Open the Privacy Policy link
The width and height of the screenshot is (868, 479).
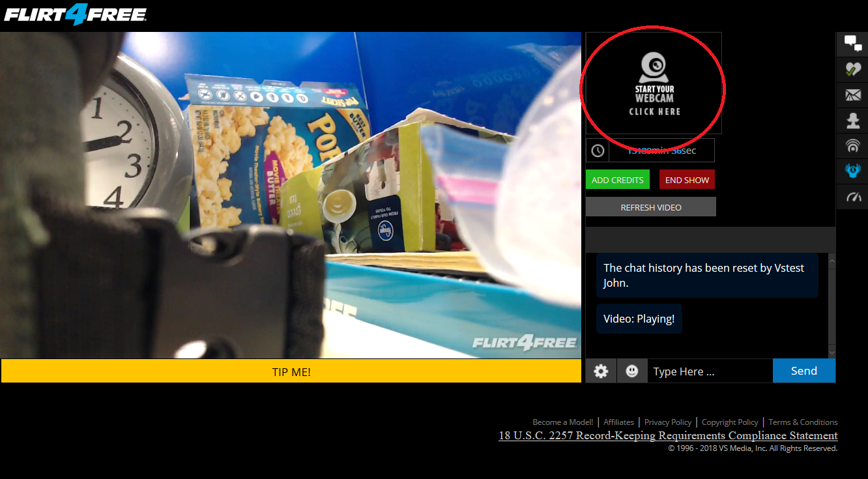coord(667,422)
